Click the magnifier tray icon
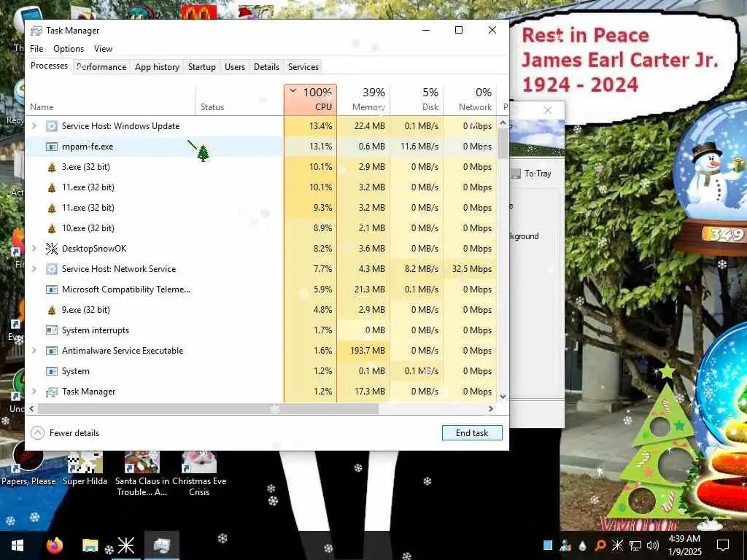The width and height of the screenshot is (747, 560). coord(600,545)
